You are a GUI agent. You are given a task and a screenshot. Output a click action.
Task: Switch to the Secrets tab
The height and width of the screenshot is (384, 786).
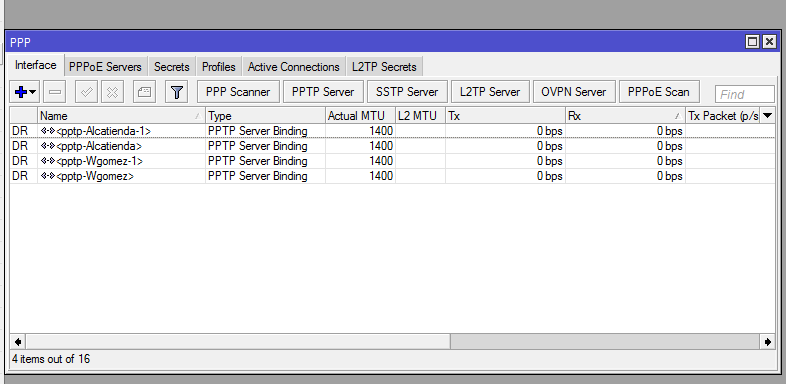(x=172, y=67)
